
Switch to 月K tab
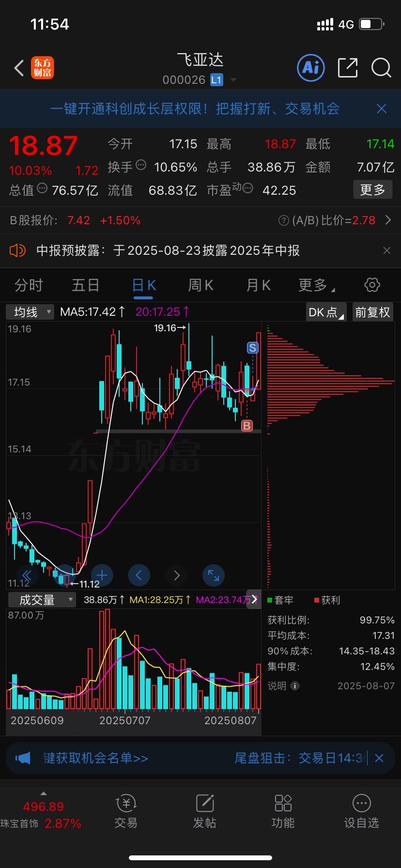[x=258, y=285]
